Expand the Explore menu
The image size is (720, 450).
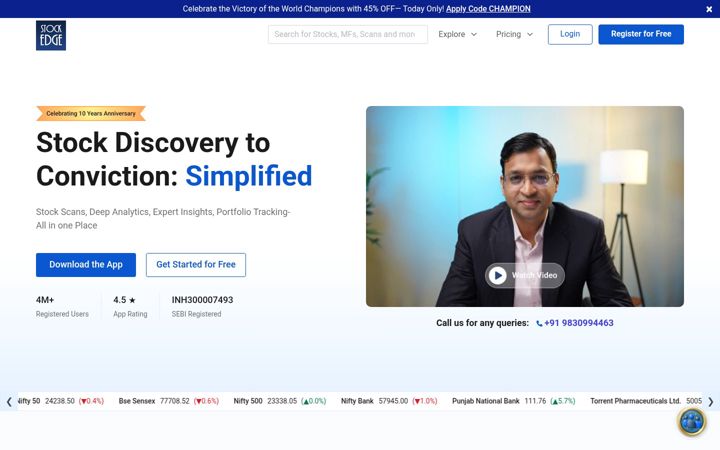pyautogui.click(x=457, y=34)
